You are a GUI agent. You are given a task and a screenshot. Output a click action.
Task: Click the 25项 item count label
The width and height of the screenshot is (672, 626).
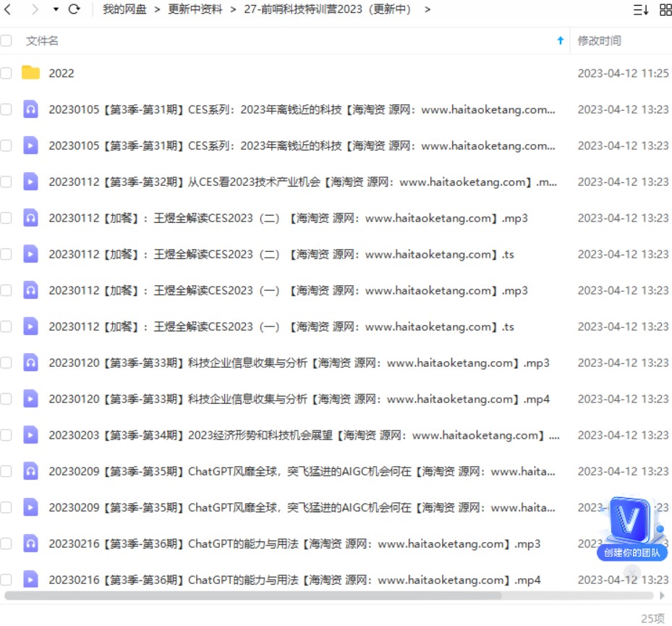coord(652,618)
